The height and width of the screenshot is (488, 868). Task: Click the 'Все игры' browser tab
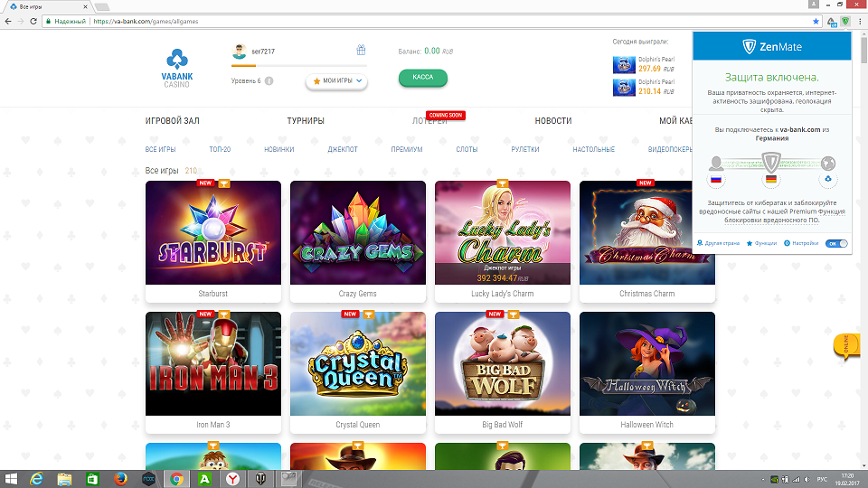tap(46, 6)
